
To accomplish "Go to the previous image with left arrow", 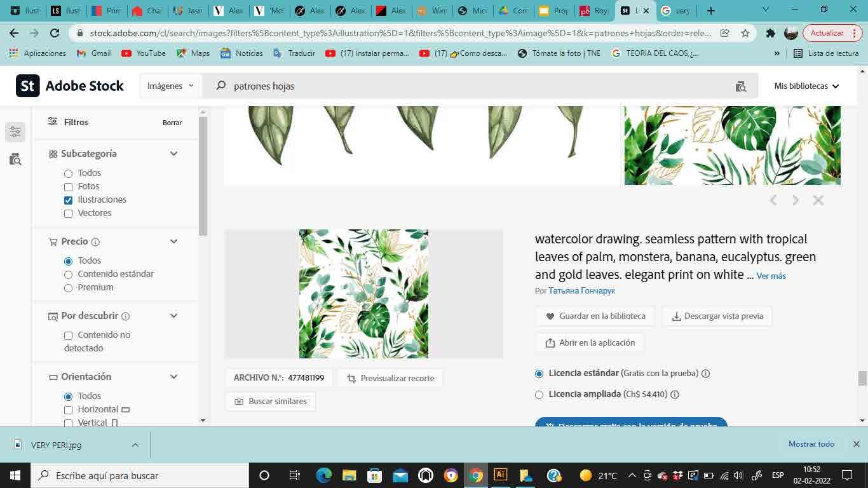I will 773,200.
